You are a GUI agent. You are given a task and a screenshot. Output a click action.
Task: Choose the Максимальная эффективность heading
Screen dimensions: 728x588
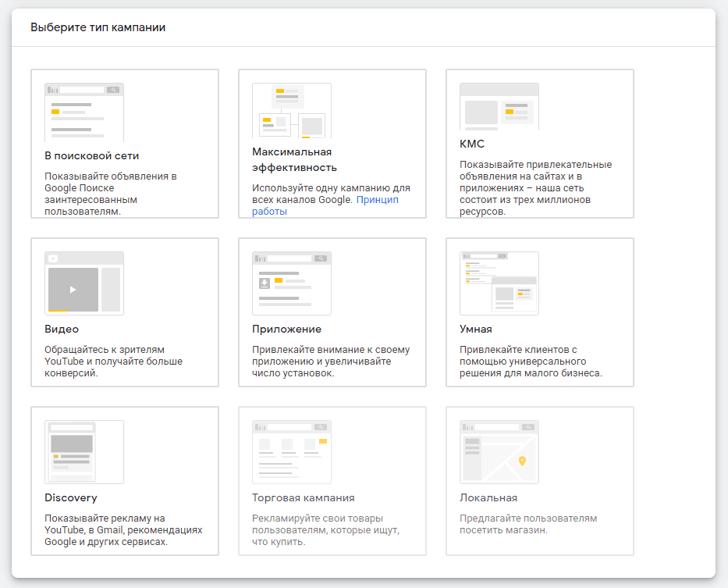294,159
